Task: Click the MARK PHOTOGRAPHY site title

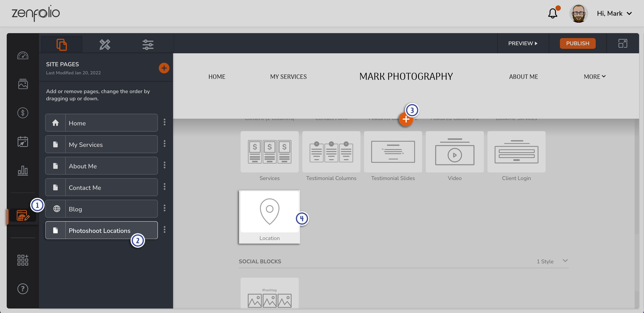Action: [406, 76]
